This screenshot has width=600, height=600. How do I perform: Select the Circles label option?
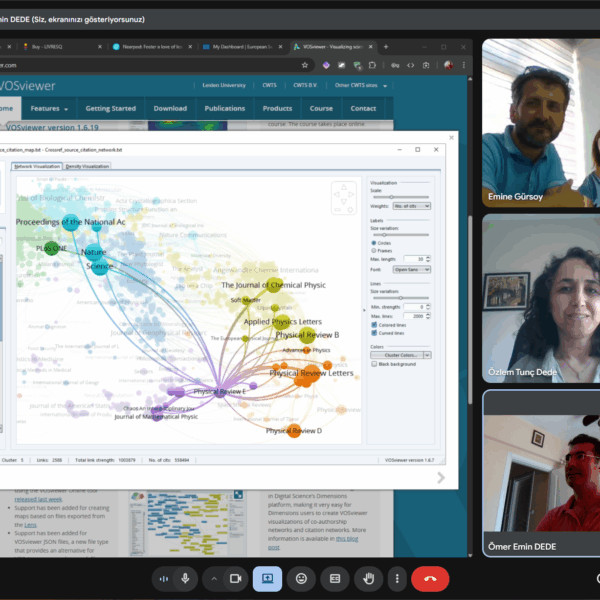click(x=374, y=242)
